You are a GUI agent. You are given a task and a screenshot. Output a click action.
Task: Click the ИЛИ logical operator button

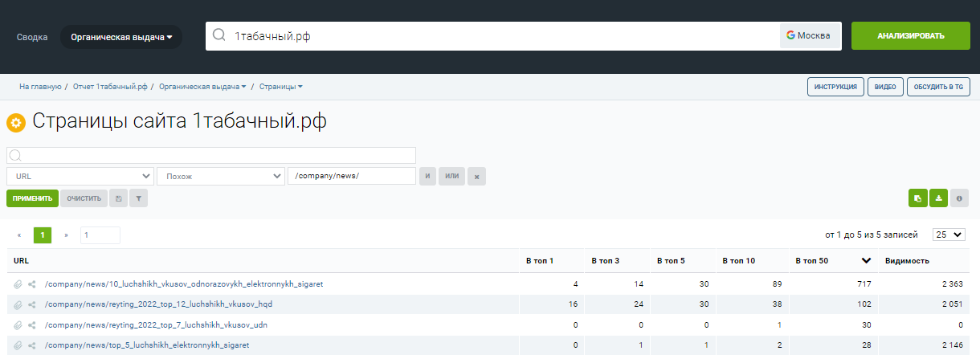pyautogui.click(x=451, y=176)
